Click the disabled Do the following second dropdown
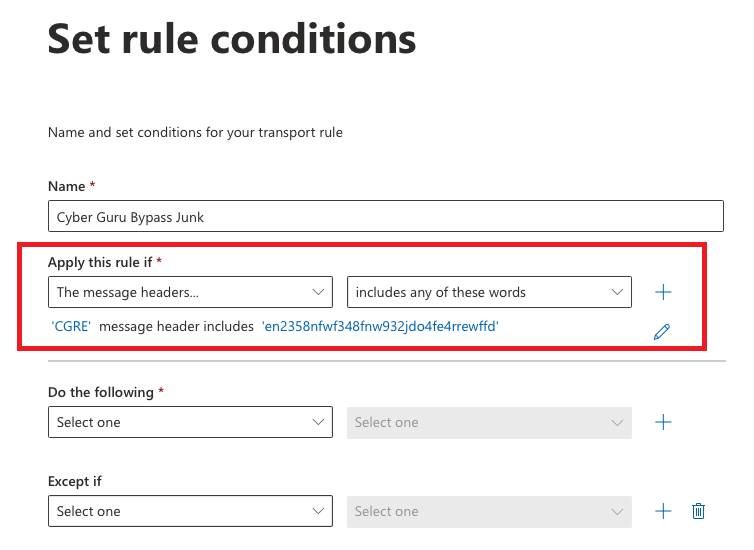 pyautogui.click(x=489, y=423)
